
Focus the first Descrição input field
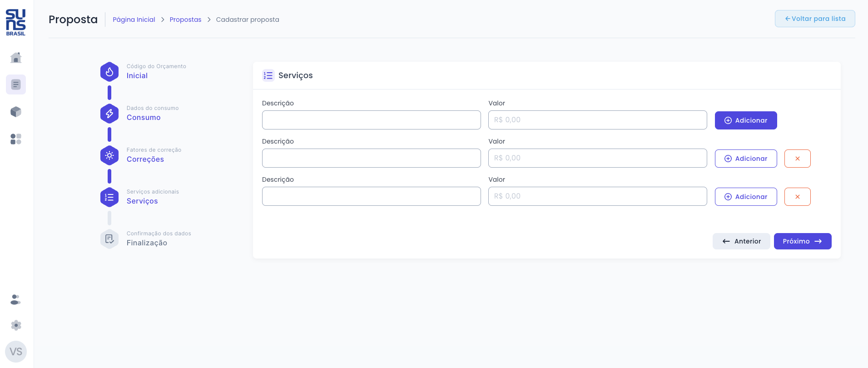(x=371, y=120)
